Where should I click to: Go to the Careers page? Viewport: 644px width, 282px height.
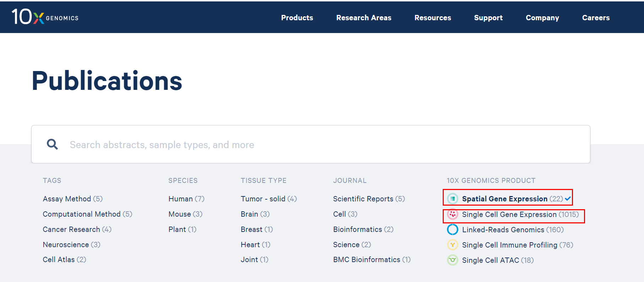(596, 18)
